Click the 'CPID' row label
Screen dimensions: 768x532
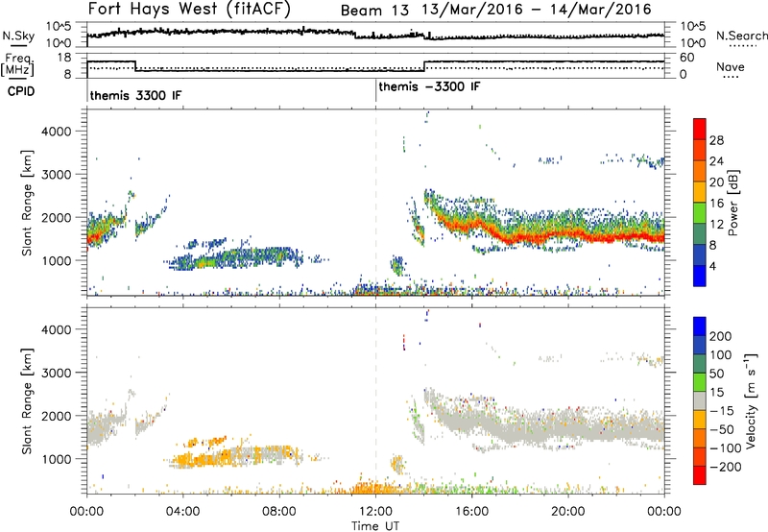click(x=21, y=91)
